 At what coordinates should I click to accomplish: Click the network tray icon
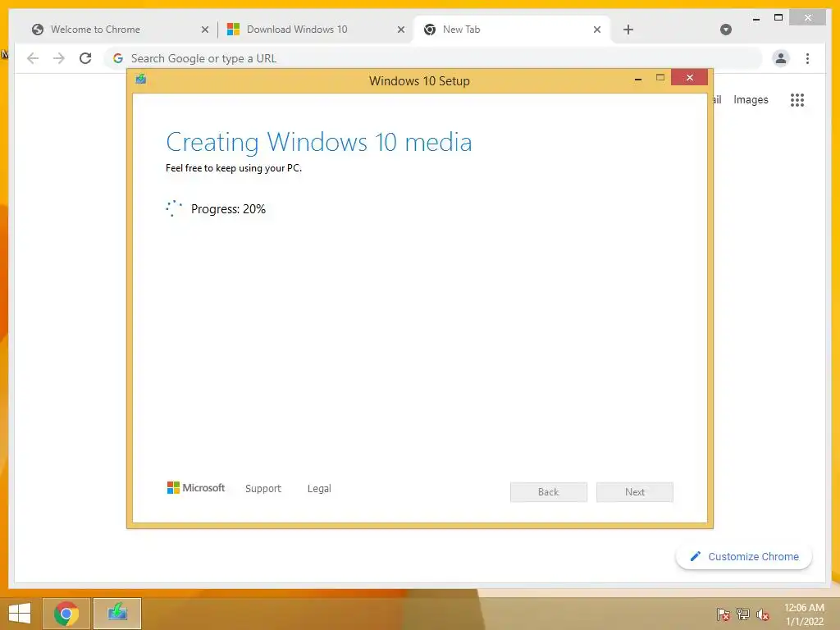coord(743,614)
